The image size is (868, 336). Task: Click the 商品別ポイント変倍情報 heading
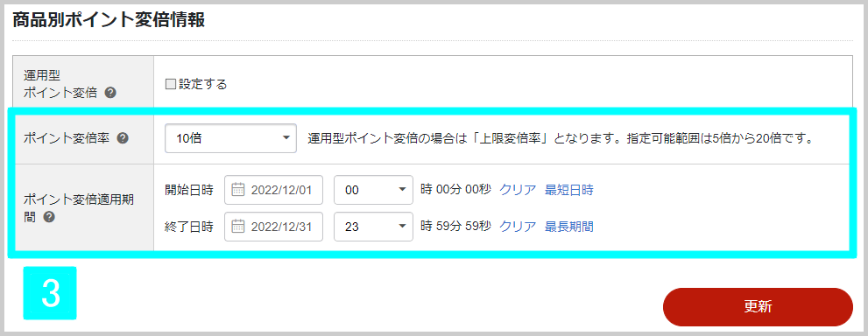click(109, 20)
